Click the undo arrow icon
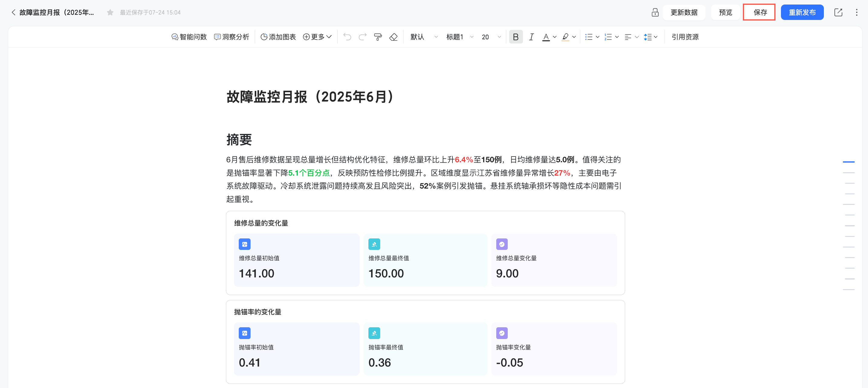Viewport: 868px width, 388px height. point(347,37)
